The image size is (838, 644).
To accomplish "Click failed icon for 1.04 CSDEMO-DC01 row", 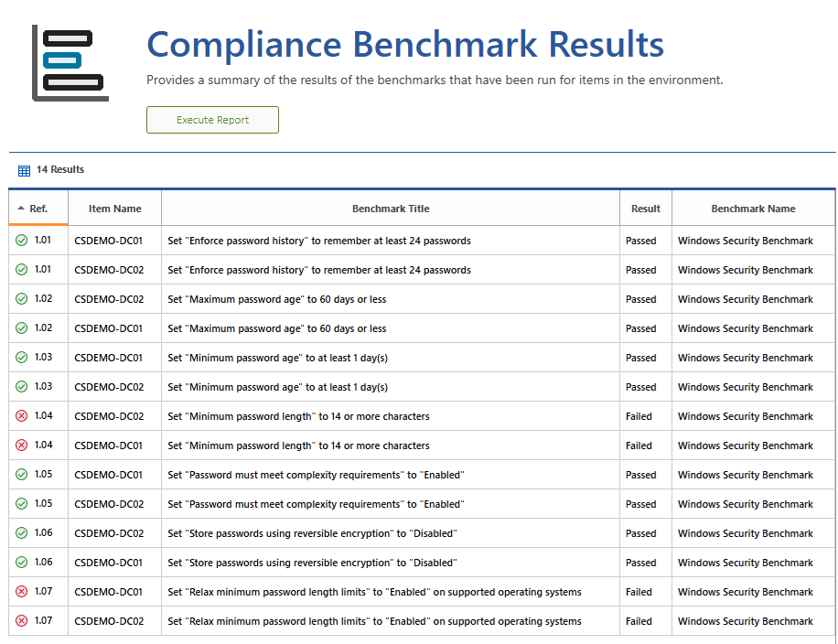I will [21, 445].
